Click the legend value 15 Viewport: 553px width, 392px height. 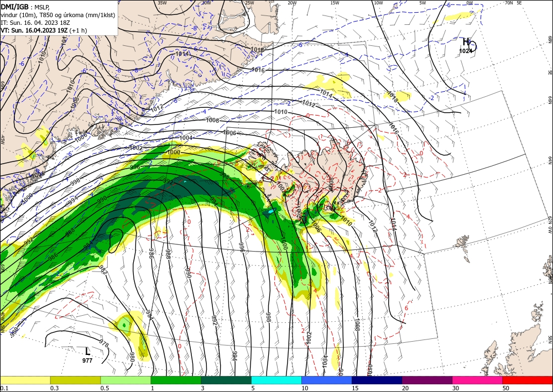pyautogui.click(x=356, y=388)
